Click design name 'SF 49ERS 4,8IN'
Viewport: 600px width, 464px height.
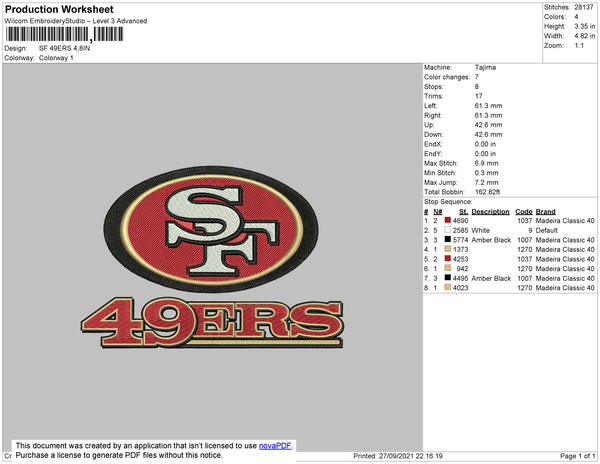click(64, 49)
